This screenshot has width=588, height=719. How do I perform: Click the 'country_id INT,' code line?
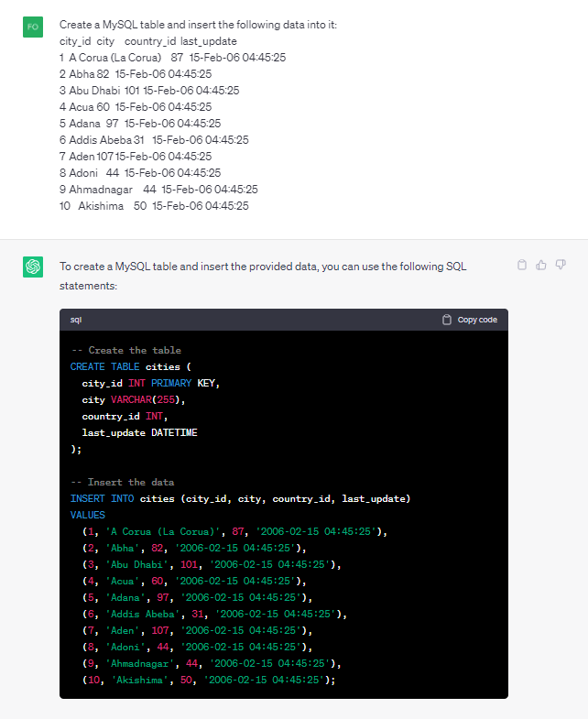(125, 417)
